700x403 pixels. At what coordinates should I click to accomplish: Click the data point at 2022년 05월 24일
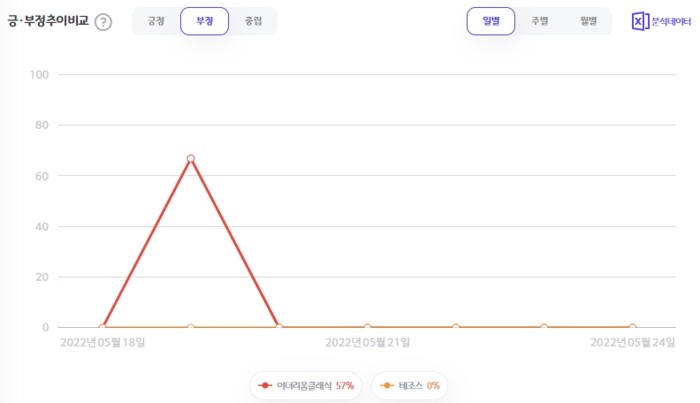[632, 327]
